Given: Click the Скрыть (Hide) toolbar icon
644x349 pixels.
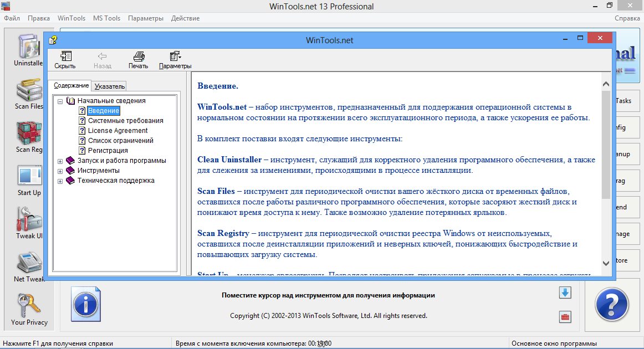Looking at the screenshot, I should (65, 56).
